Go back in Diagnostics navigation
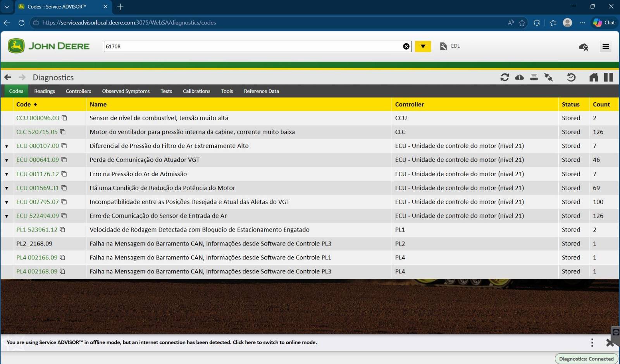This screenshot has width=620, height=364. 8,77
